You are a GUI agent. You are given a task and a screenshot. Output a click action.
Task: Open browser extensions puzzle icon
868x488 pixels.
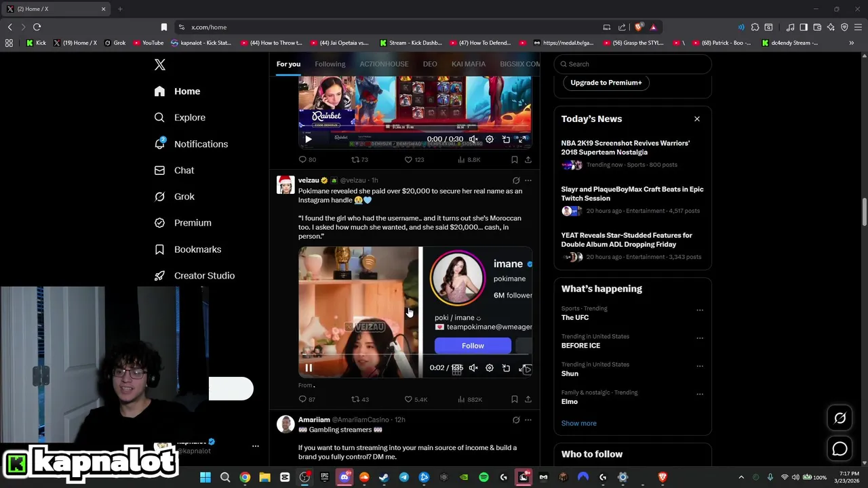(x=753, y=27)
